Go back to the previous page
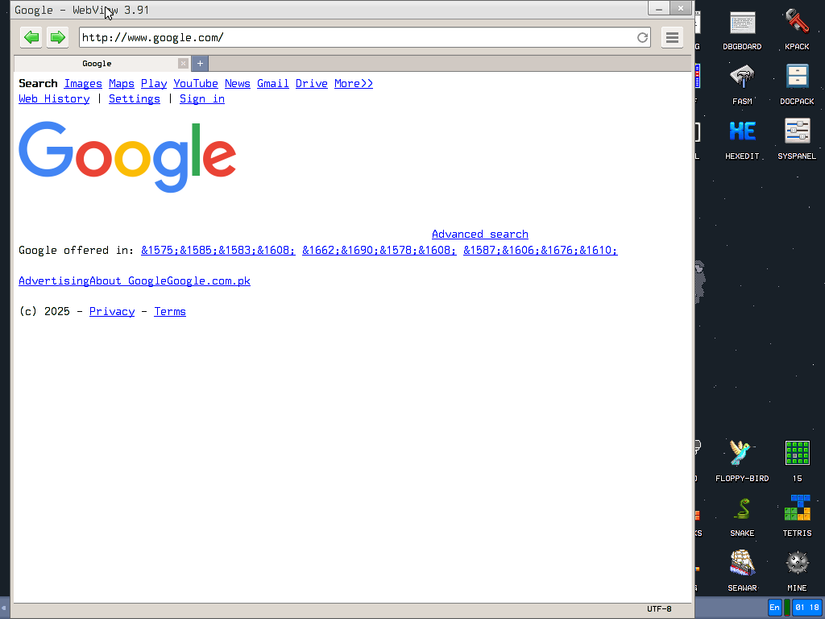Image resolution: width=825 pixels, height=619 pixels. tap(31, 37)
